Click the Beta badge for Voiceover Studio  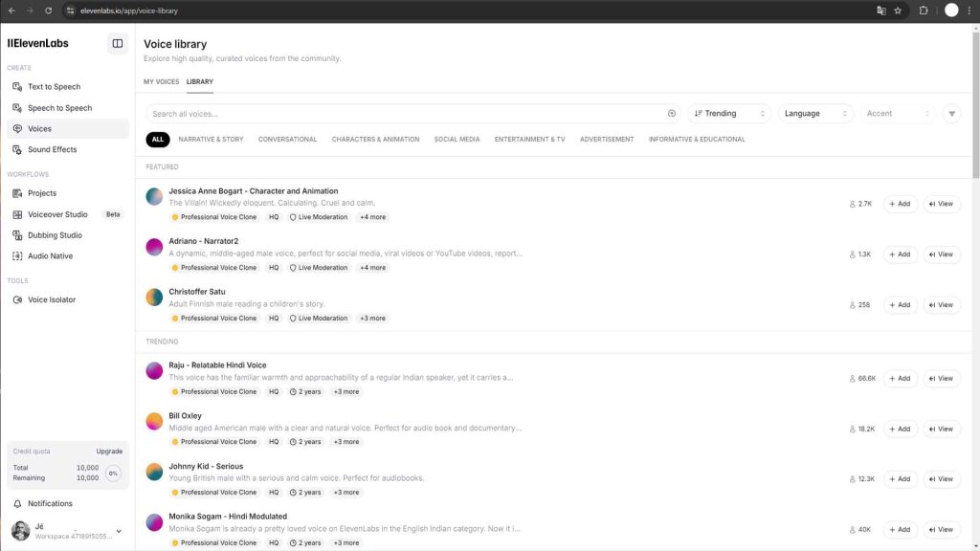coord(113,214)
